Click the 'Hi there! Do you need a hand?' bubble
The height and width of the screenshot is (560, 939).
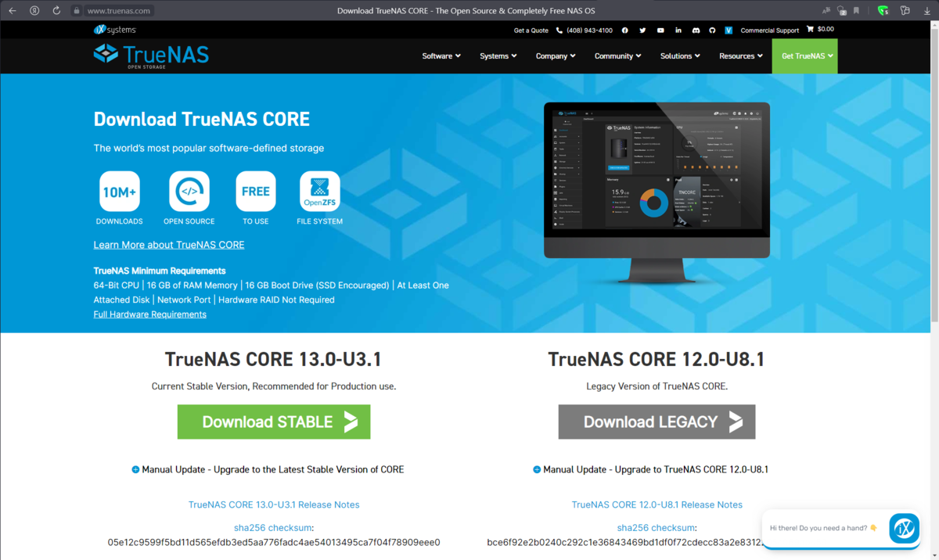[826, 528]
